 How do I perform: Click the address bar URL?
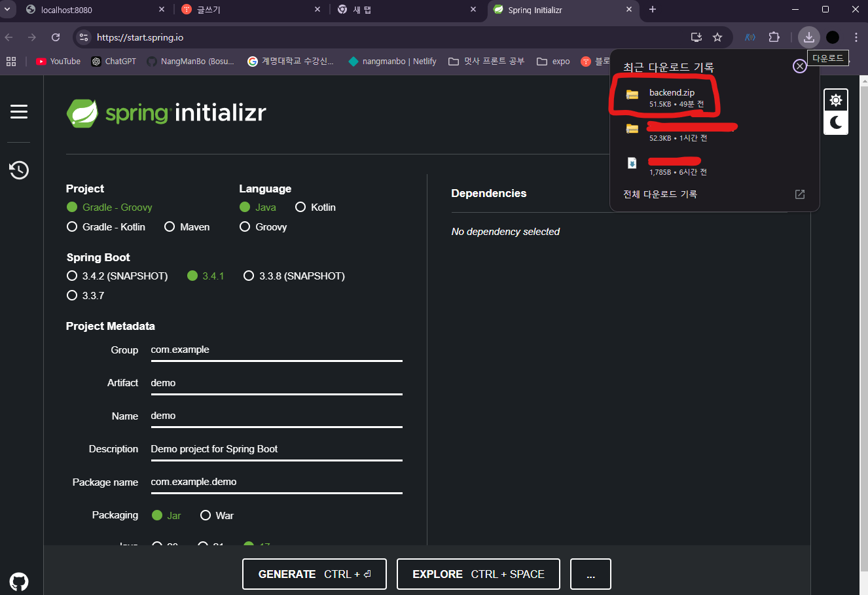(140, 37)
